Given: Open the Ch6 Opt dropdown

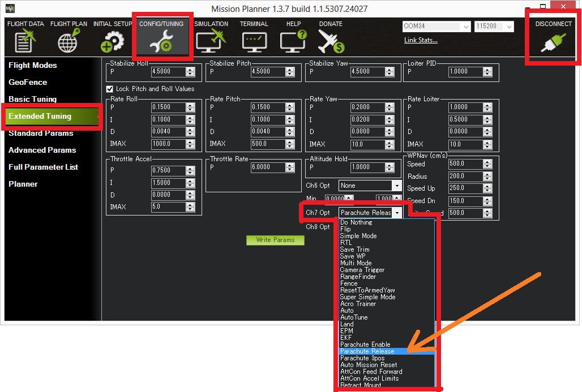Looking at the screenshot, I should tap(396, 186).
